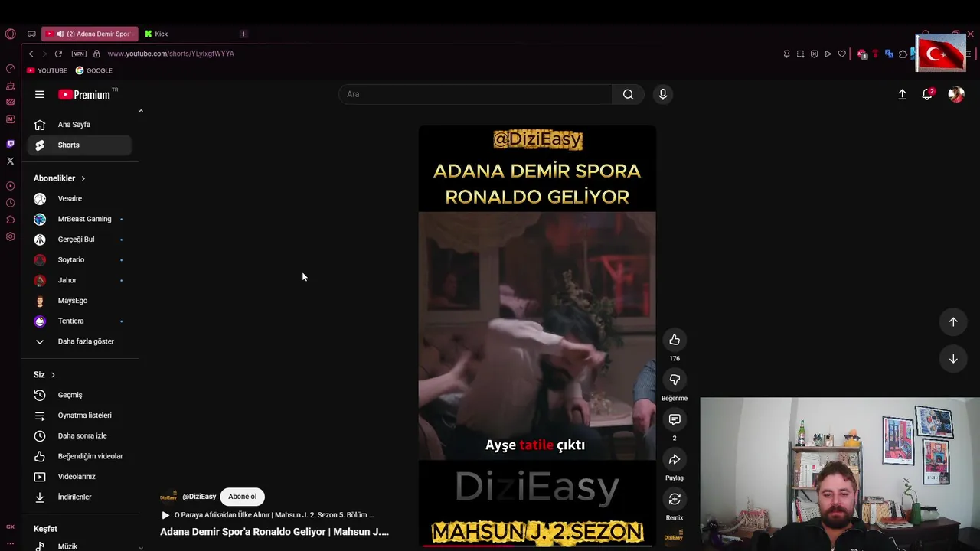Open Twitch in the Opera sidebar
The height and width of the screenshot is (551, 980).
(x=10, y=144)
